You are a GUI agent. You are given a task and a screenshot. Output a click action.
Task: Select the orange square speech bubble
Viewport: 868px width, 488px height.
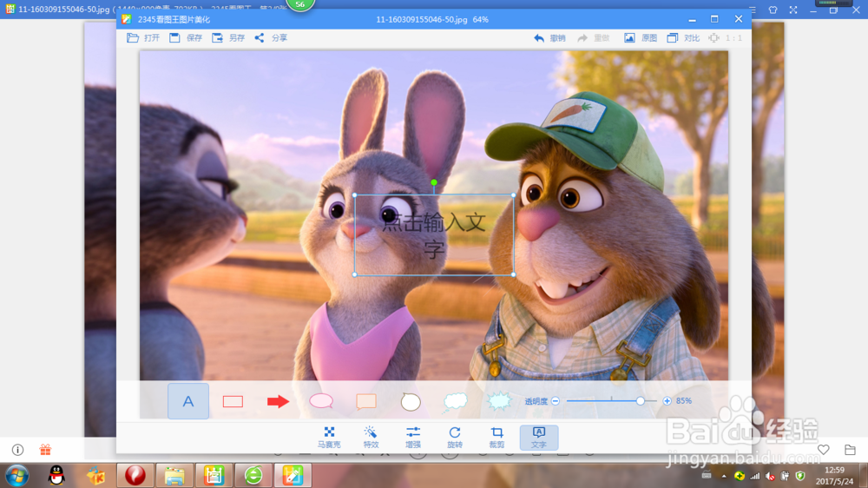click(366, 401)
